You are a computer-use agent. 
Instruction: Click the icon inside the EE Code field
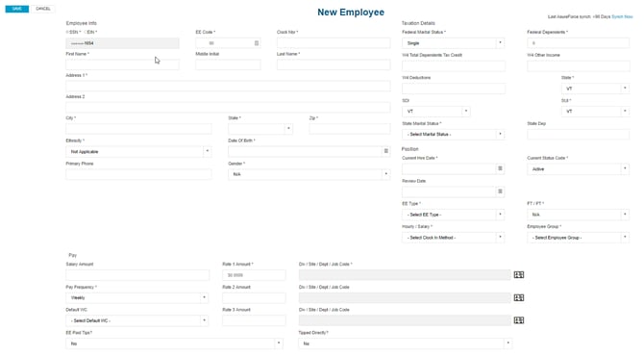(x=257, y=43)
